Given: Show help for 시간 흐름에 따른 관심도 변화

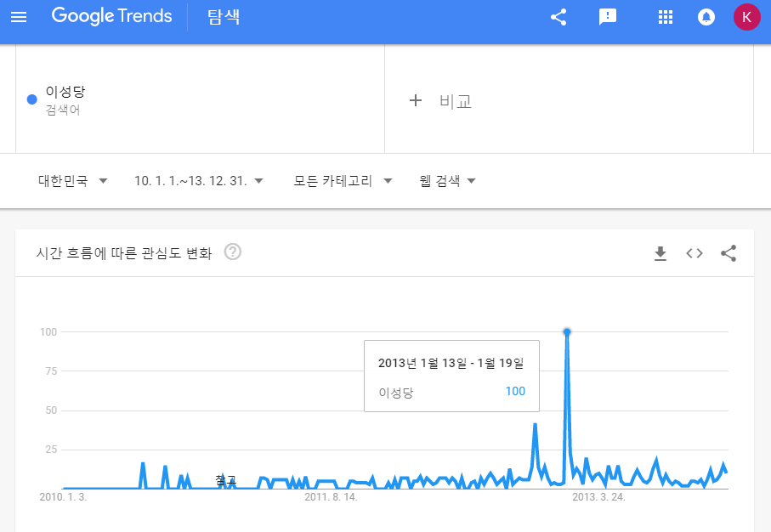Looking at the screenshot, I should [x=233, y=252].
